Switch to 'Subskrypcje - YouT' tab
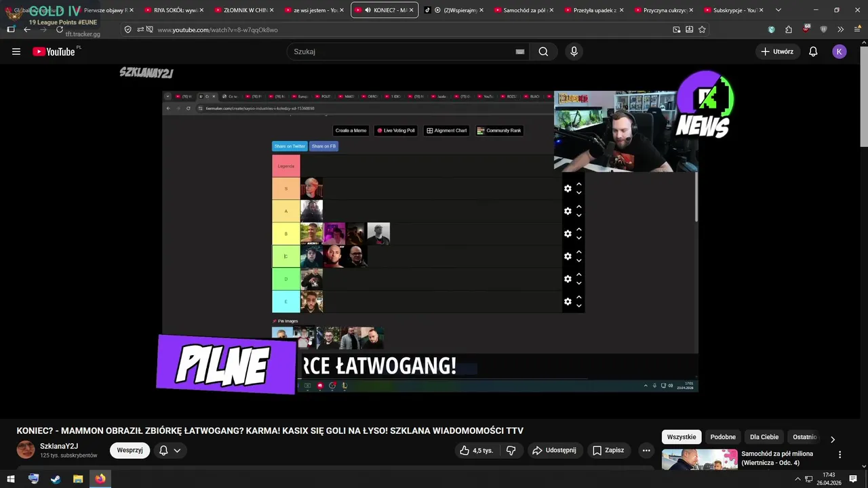This screenshot has width=868, height=488. click(x=732, y=10)
